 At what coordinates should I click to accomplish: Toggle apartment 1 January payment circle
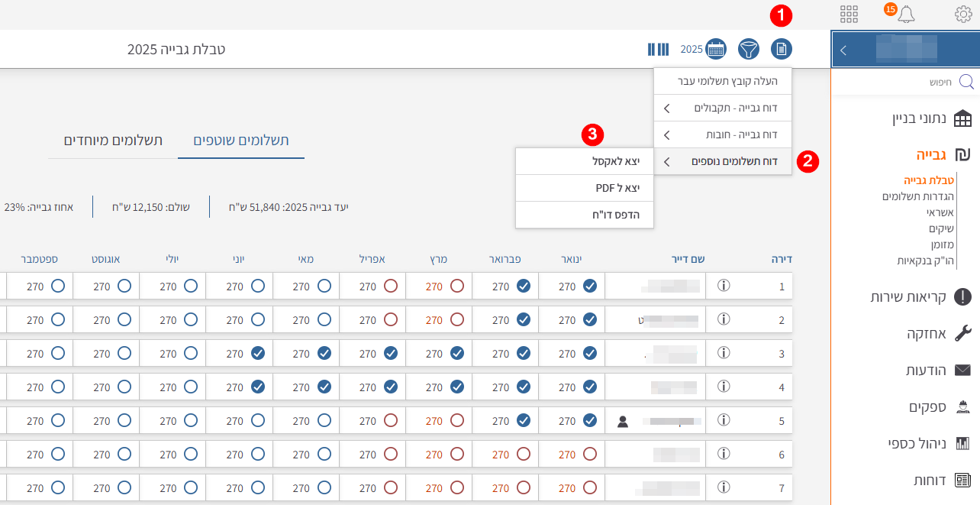590,286
